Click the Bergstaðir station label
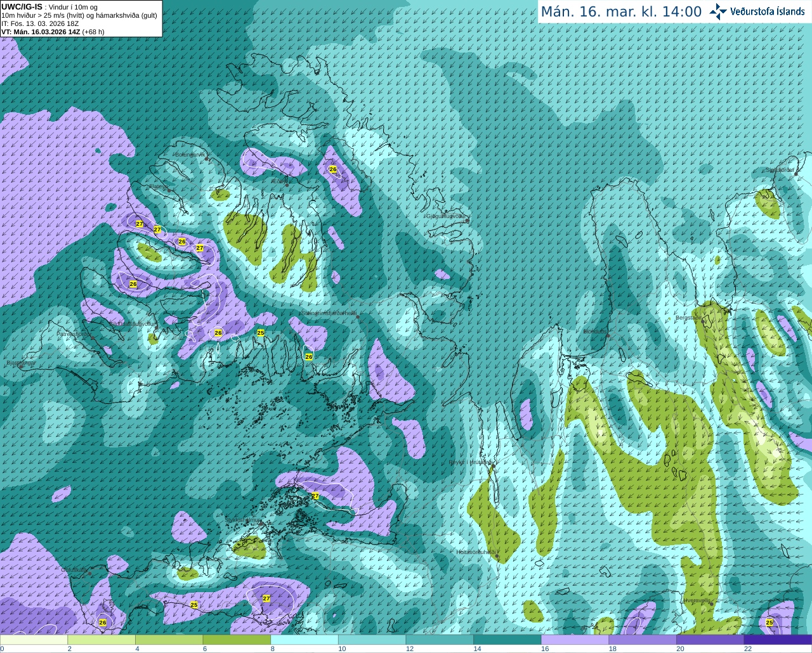Image resolution: width=812 pixels, height=653 pixels. [689, 318]
